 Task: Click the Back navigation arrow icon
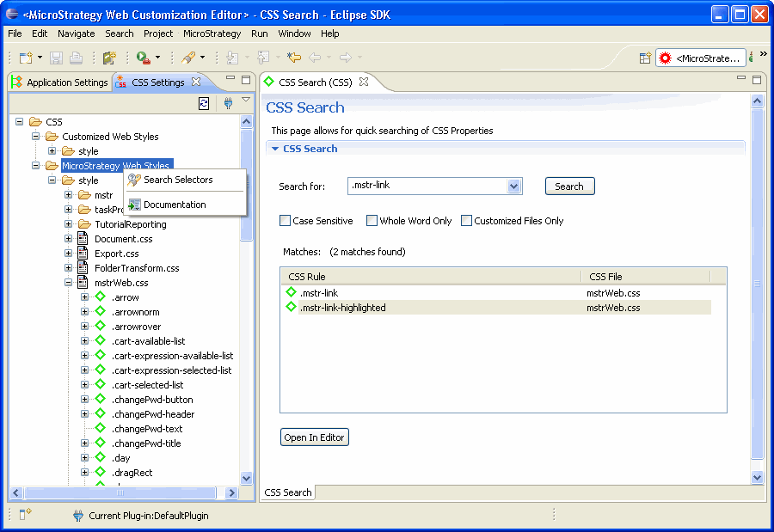click(315, 58)
